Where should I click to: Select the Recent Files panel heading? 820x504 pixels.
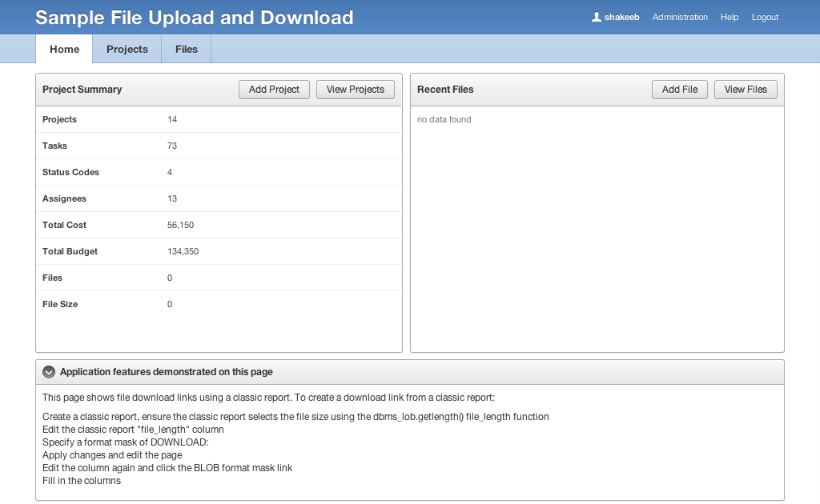(445, 90)
